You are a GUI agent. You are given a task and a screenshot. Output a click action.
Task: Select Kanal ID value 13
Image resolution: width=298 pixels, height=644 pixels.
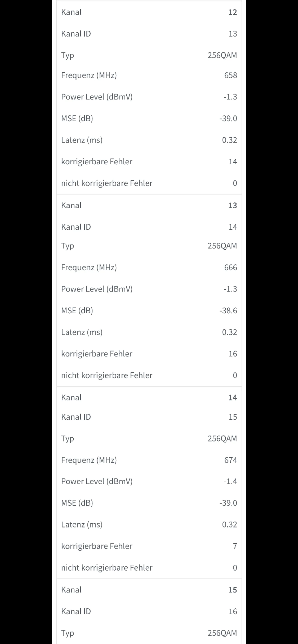(233, 34)
